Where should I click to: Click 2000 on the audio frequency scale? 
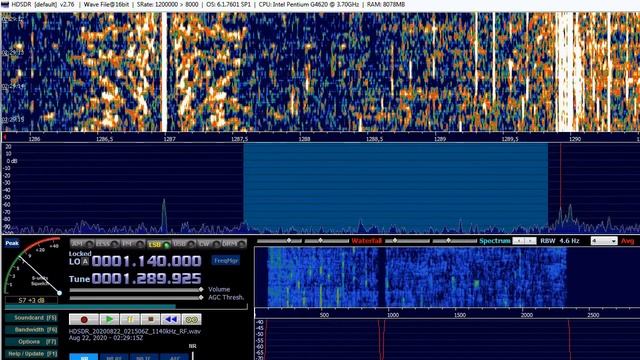pos(527,315)
